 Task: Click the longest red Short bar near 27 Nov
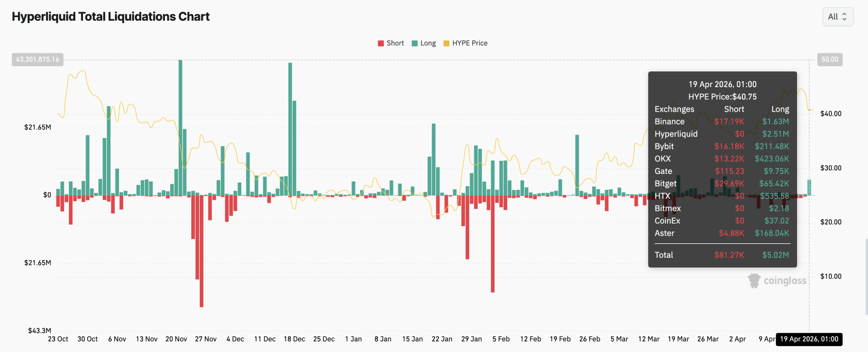tap(201, 251)
